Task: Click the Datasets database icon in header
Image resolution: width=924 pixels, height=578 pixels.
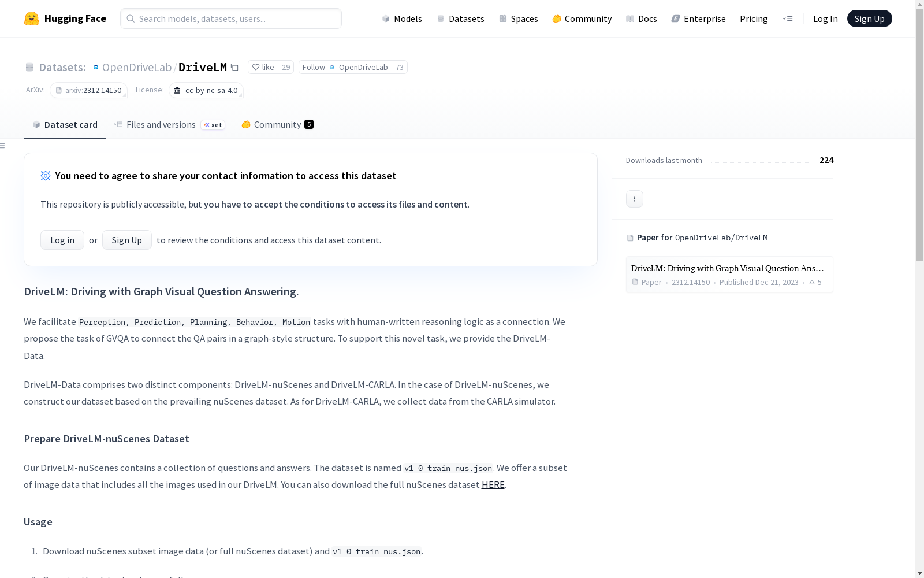Action: pyautogui.click(x=29, y=68)
